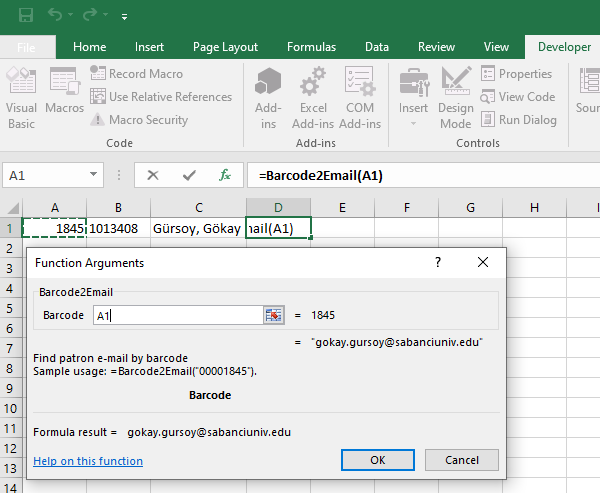Toggle Design Mode
The height and width of the screenshot is (493, 600).
click(456, 98)
